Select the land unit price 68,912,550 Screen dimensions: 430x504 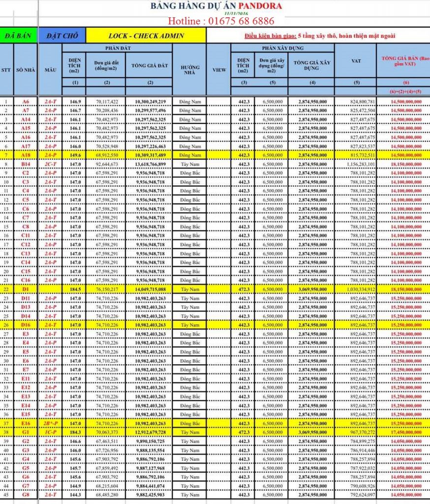pos(107,155)
